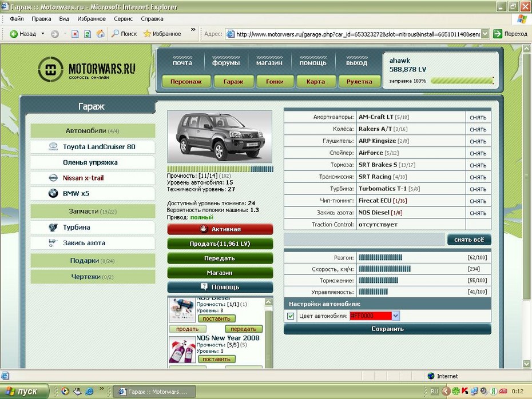Click the address bar URL field
Screen dimensions: 532x399
click(358, 34)
